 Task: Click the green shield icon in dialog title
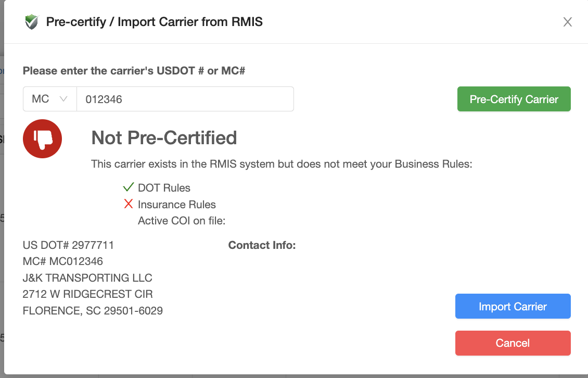(32, 22)
